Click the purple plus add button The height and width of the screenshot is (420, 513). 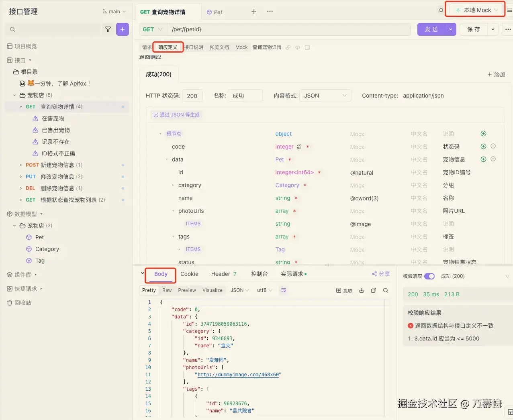tap(123, 29)
